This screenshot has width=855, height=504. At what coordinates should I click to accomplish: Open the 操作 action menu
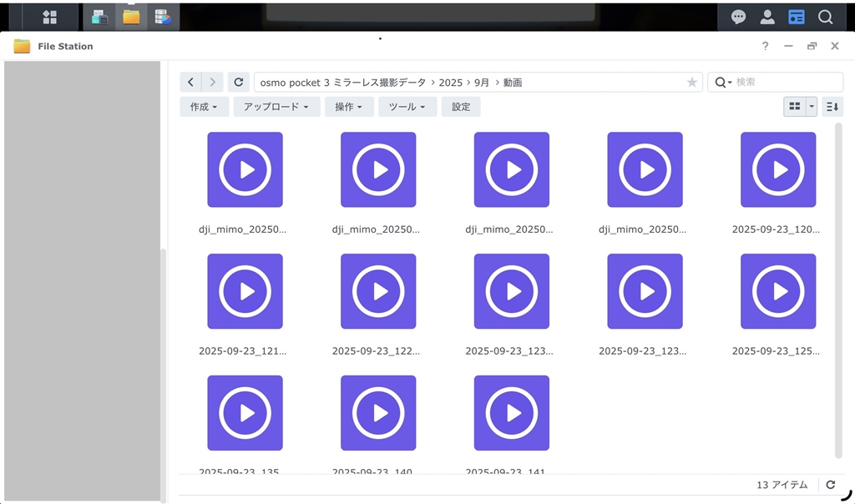[348, 107]
